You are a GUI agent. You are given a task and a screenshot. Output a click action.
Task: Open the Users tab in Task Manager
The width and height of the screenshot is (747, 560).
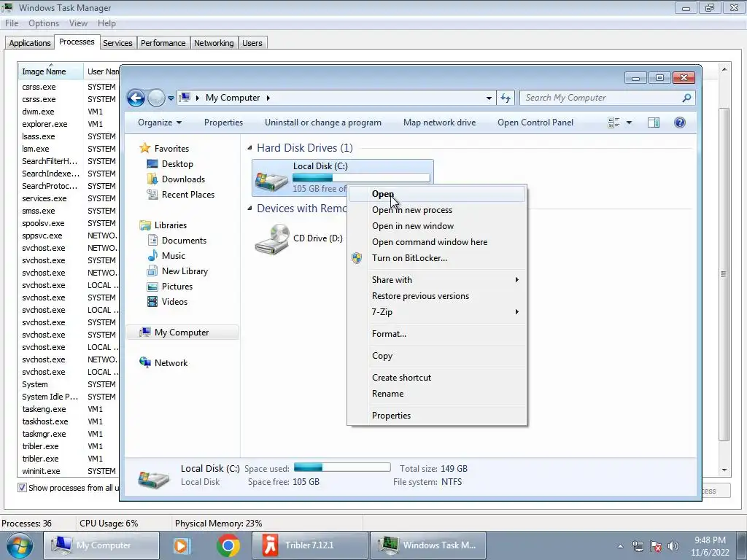point(252,43)
